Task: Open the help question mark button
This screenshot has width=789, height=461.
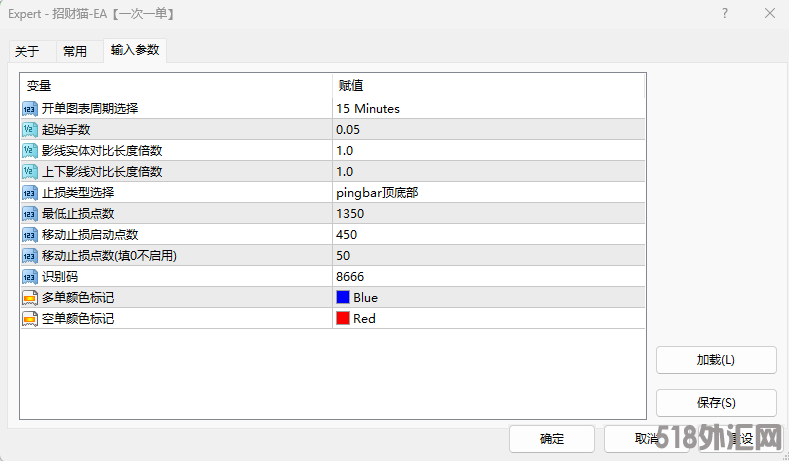Action: (725, 14)
